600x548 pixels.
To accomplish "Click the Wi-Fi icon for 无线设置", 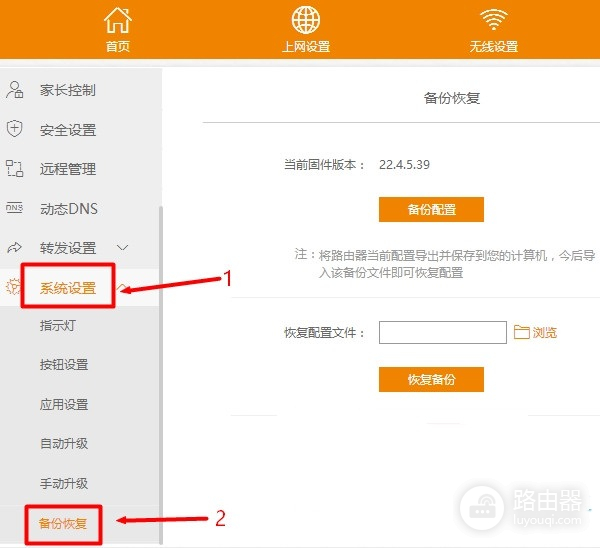I will click(x=494, y=20).
